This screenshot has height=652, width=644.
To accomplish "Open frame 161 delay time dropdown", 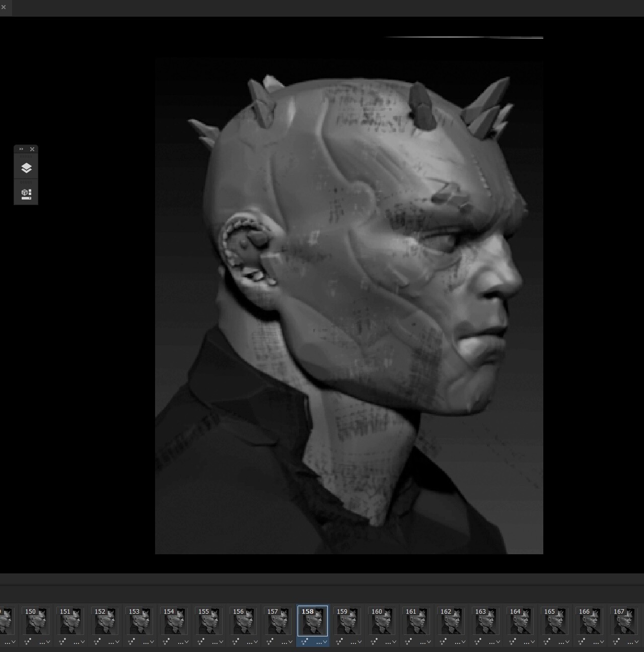I will coord(425,642).
